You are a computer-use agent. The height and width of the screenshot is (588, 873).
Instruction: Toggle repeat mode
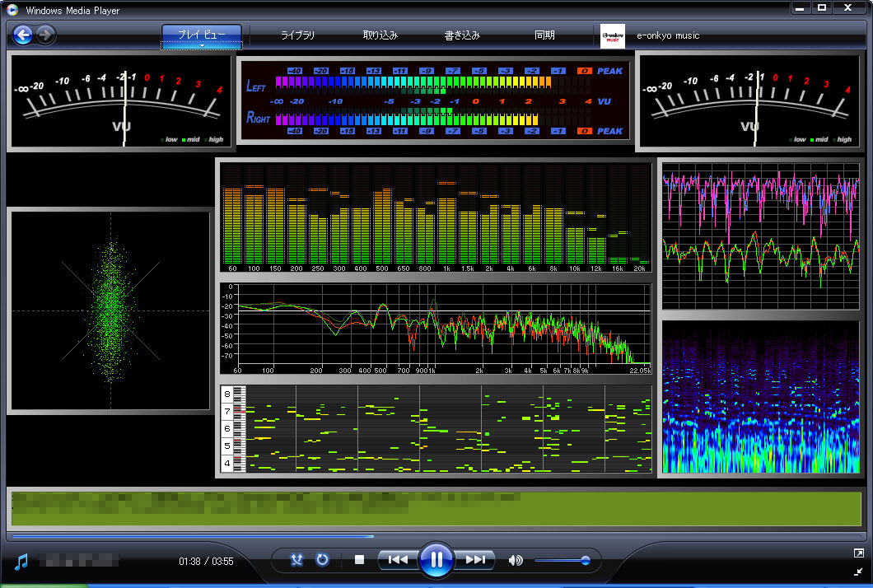pyautogui.click(x=322, y=560)
